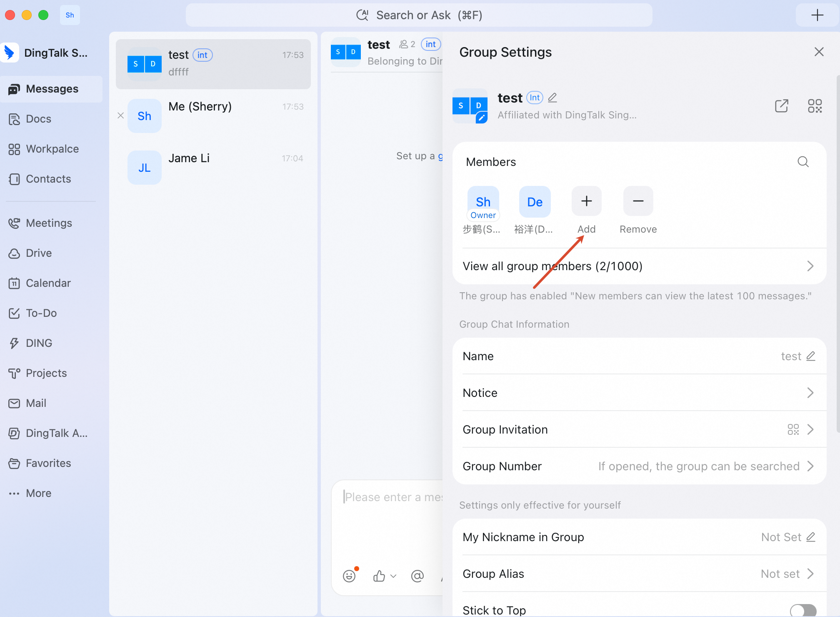This screenshot has height=617, width=840.
Task: Click the Favorites sidebar icon
Action: click(x=14, y=464)
